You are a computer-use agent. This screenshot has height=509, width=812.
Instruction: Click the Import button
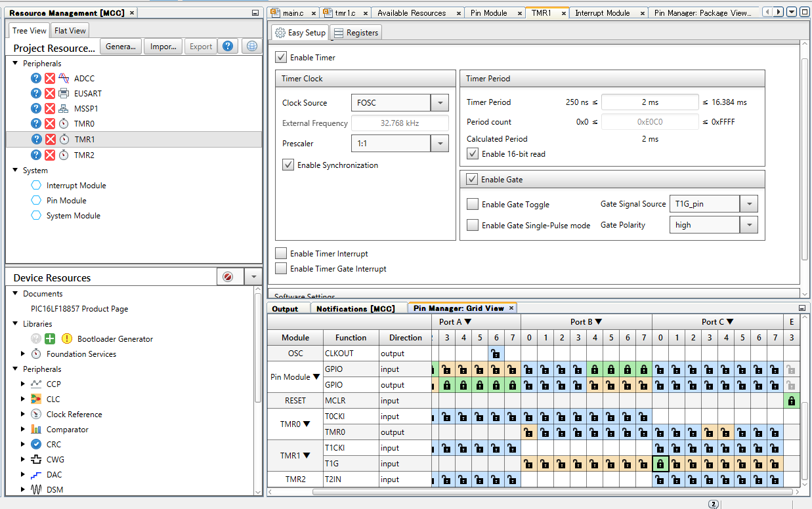click(x=163, y=46)
